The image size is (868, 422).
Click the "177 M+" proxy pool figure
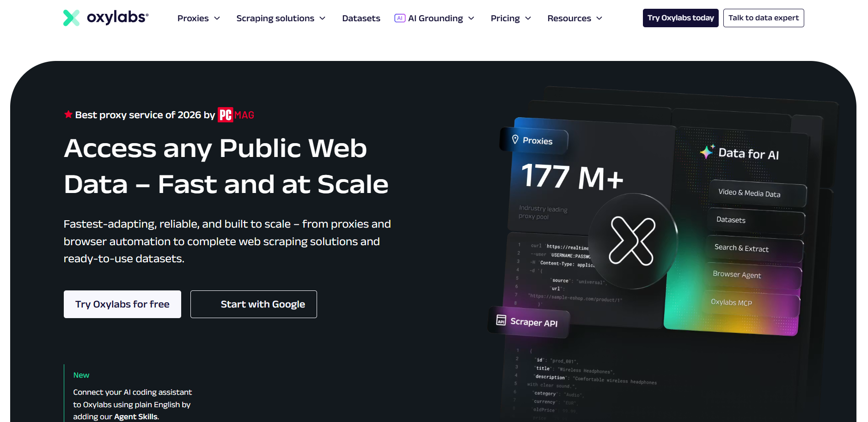(x=572, y=177)
